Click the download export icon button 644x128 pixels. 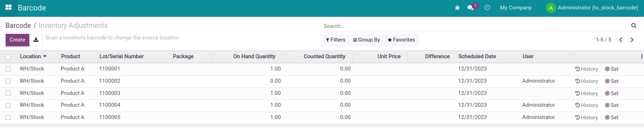point(36,40)
